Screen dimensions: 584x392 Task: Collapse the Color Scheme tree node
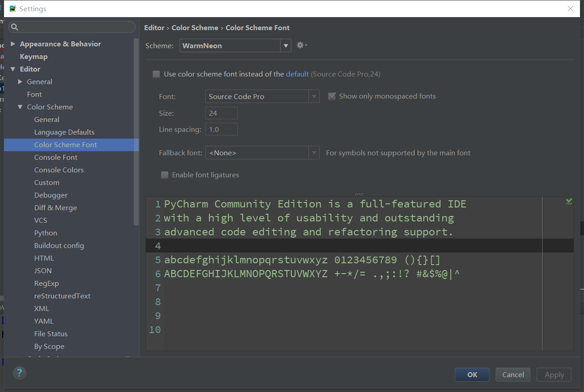click(x=20, y=107)
